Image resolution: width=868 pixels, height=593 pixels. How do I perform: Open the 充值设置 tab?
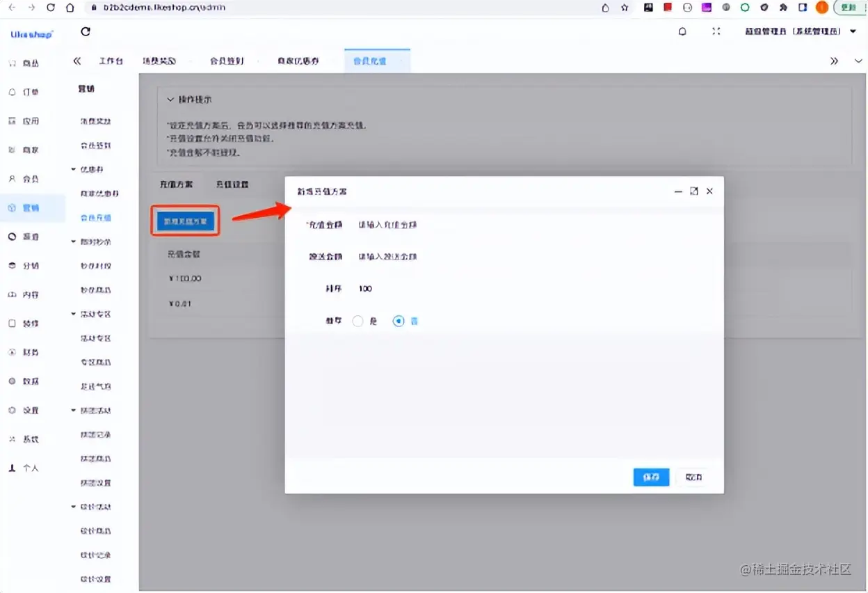(232, 184)
